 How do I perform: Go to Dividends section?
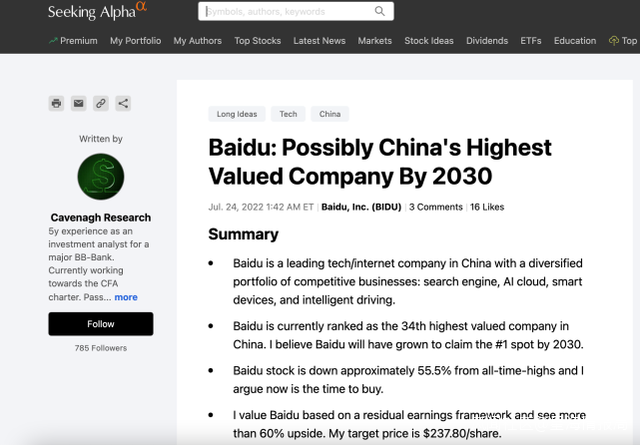point(487,41)
